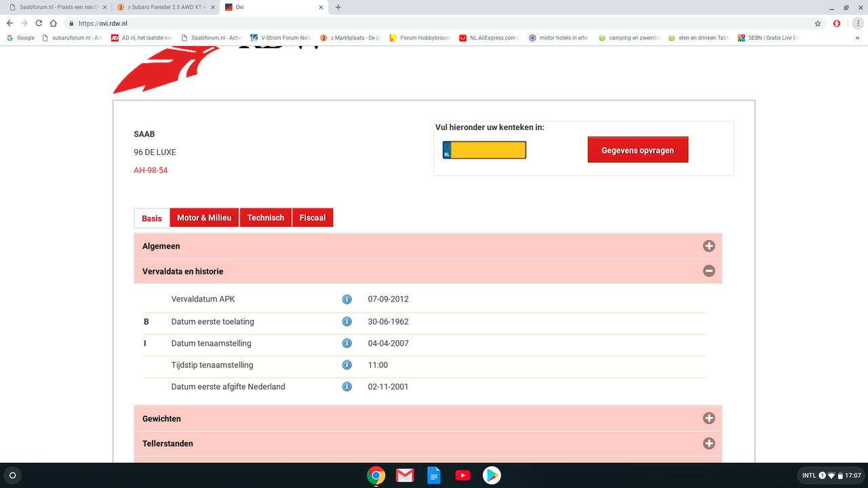
Task: Open the Saabforum.nl bookmark
Action: (x=211, y=38)
